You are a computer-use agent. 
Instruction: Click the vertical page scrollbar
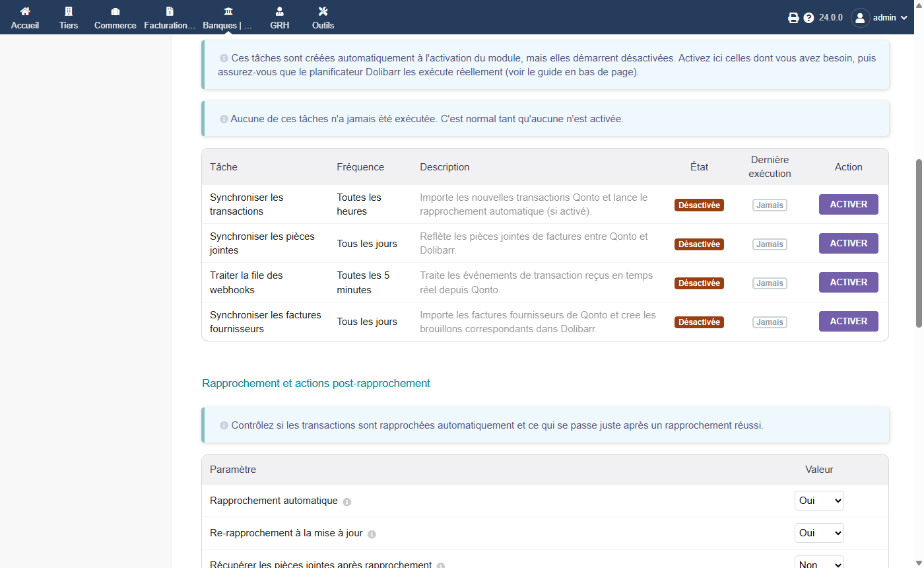[x=919, y=242]
